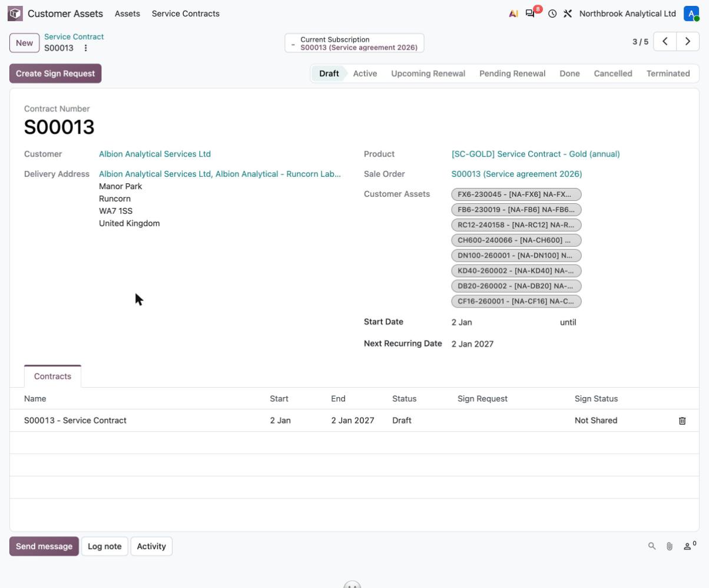Click the Customer Assets app title
This screenshot has width=709, height=588.
click(x=65, y=14)
